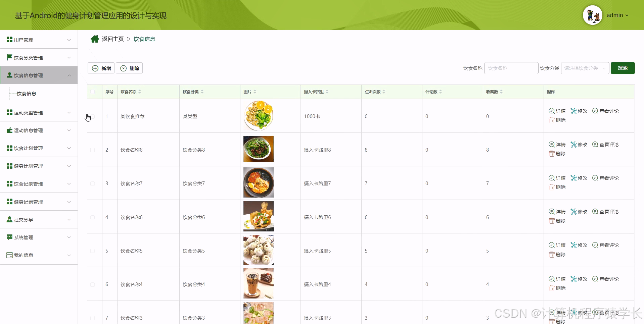
Task: Collapse 饮食信息管理 sidebar menu
Action: pos(39,75)
